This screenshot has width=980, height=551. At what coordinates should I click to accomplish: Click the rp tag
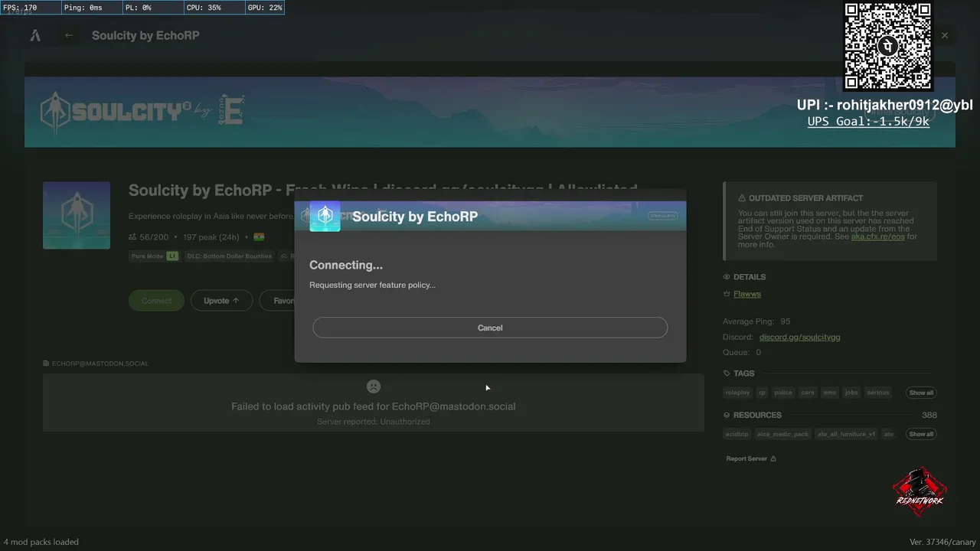point(762,393)
